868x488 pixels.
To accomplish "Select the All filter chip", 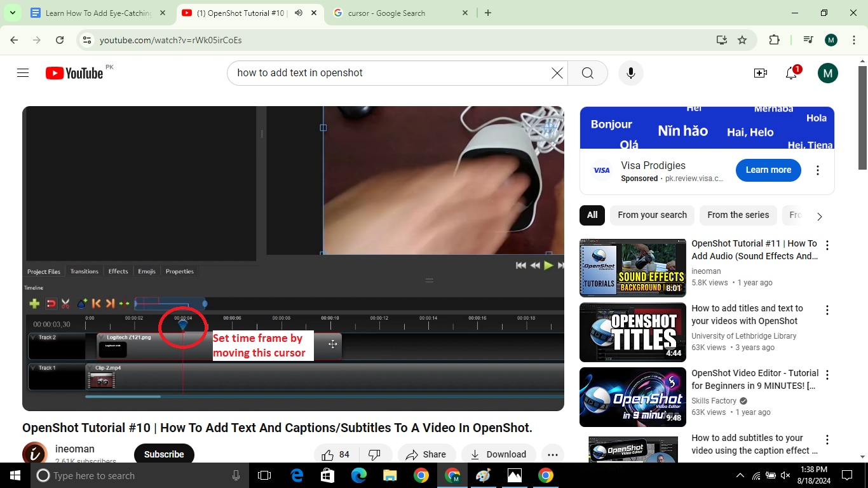I will pos(592,215).
